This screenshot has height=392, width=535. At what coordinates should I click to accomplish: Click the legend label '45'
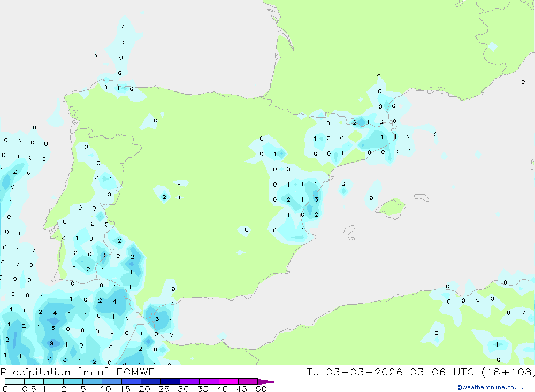(242, 389)
